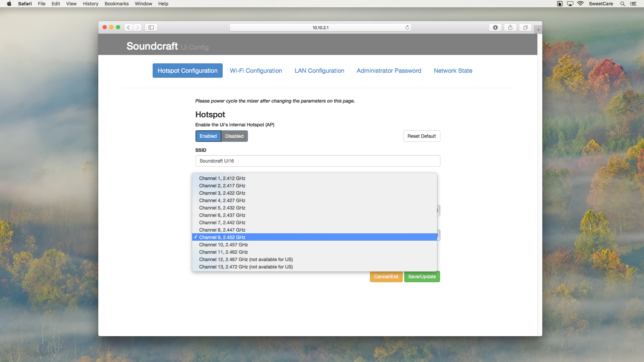Open the File menu
This screenshot has width=644, height=362.
pyautogui.click(x=42, y=4)
